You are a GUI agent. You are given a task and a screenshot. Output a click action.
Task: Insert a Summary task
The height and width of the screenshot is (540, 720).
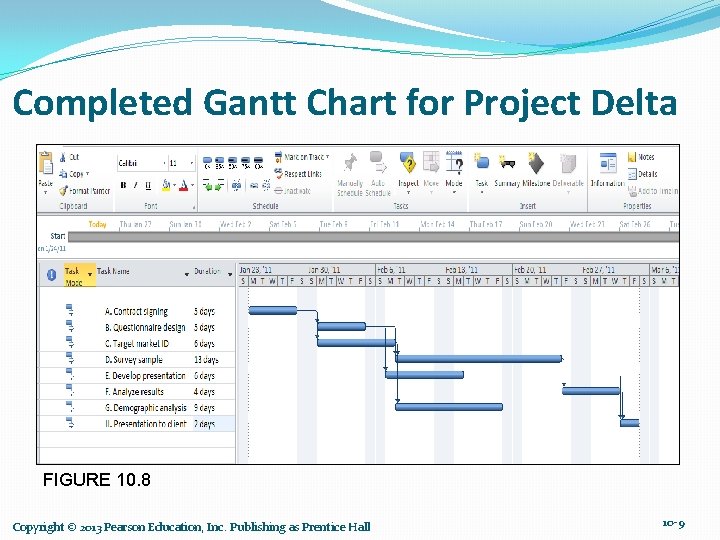click(x=507, y=170)
